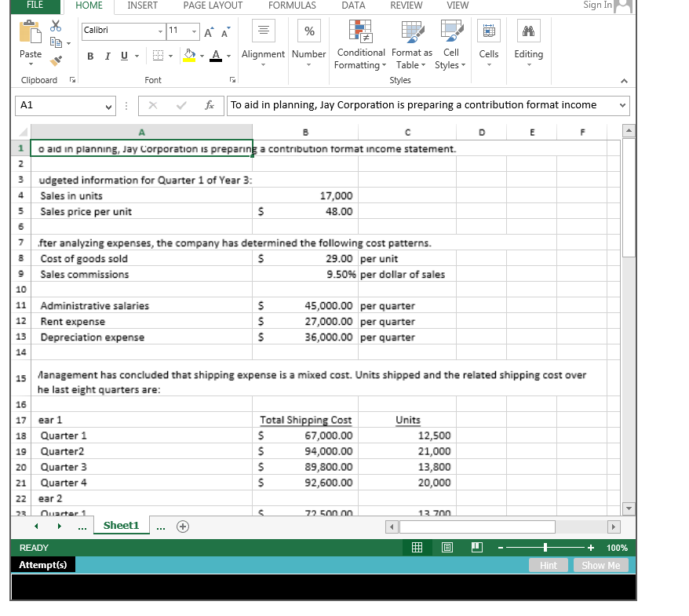Click the Show Me button
The width and height of the screenshot is (689, 616).
[600, 564]
